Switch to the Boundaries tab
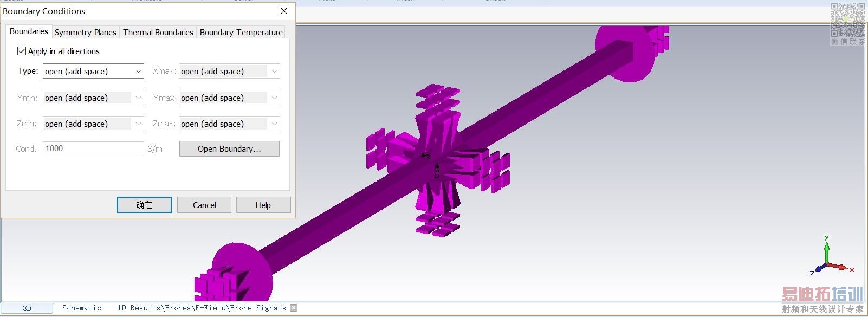Image resolution: width=868 pixels, height=317 pixels. coord(29,31)
